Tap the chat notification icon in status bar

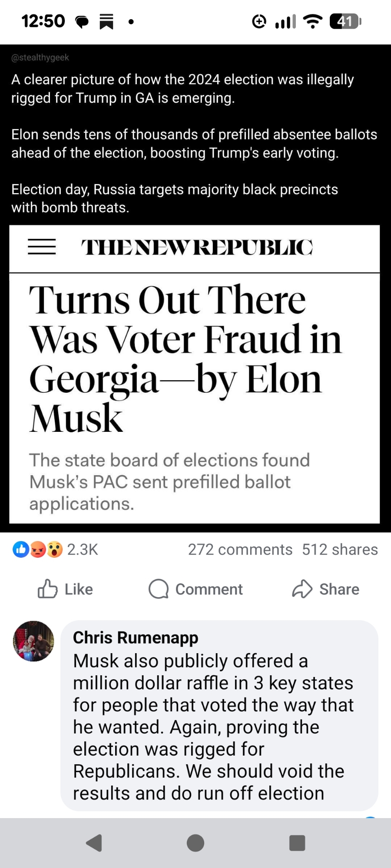pyautogui.click(x=82, y=21)
